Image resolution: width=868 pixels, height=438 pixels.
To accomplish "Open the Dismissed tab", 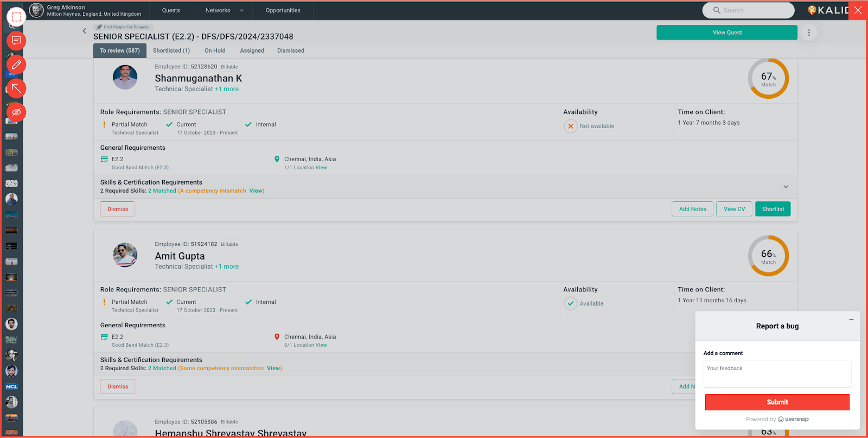I will point(290,50).
